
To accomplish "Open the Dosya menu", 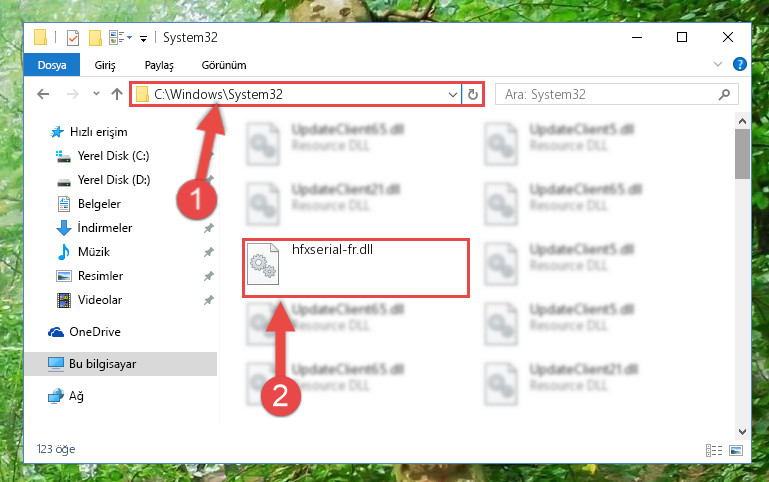I will coord(52,65).
